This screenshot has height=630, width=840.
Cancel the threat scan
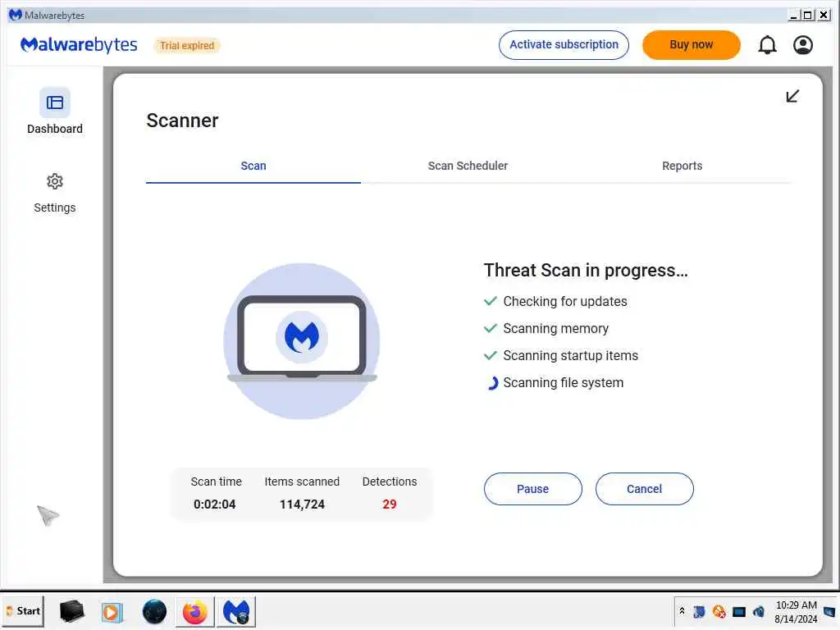(644, 489)
